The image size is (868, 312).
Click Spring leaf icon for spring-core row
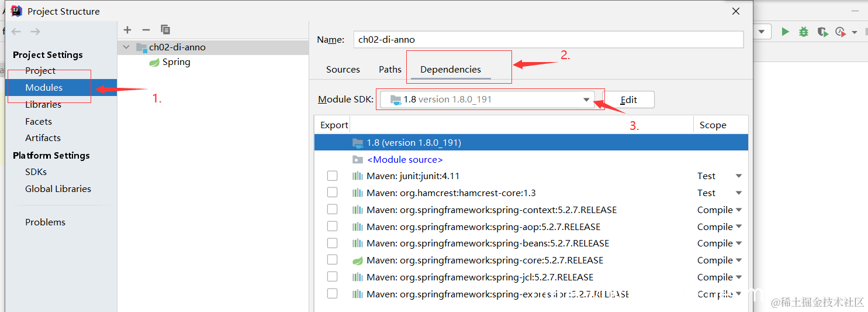(x=358, y=260)
